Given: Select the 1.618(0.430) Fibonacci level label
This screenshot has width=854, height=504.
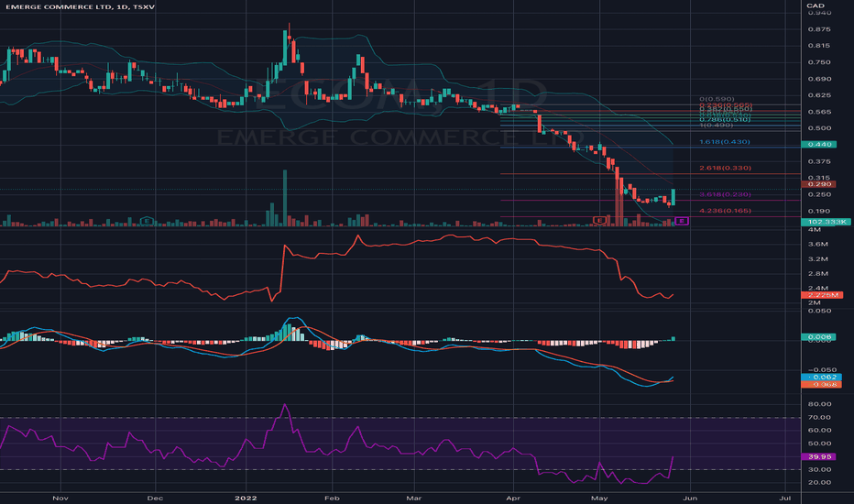Looking at the screenshot, I should pyautogui.click(x=725, y=142).
